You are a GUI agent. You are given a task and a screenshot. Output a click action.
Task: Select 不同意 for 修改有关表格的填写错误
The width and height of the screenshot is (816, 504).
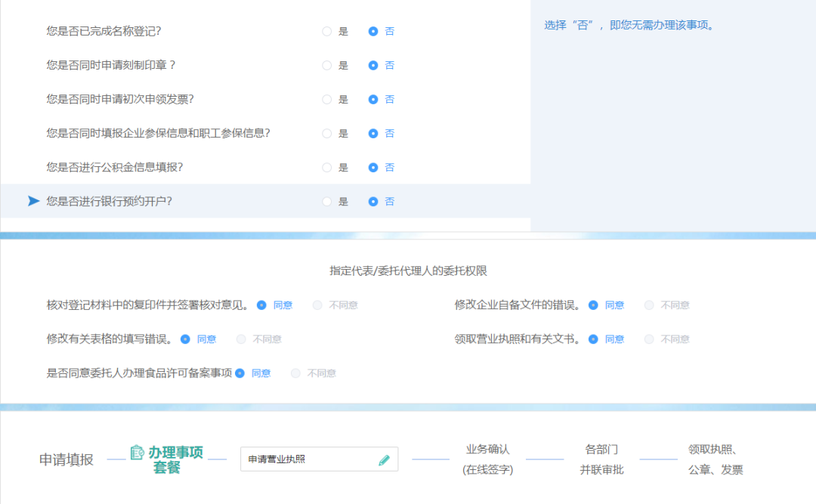click(241, 339)
